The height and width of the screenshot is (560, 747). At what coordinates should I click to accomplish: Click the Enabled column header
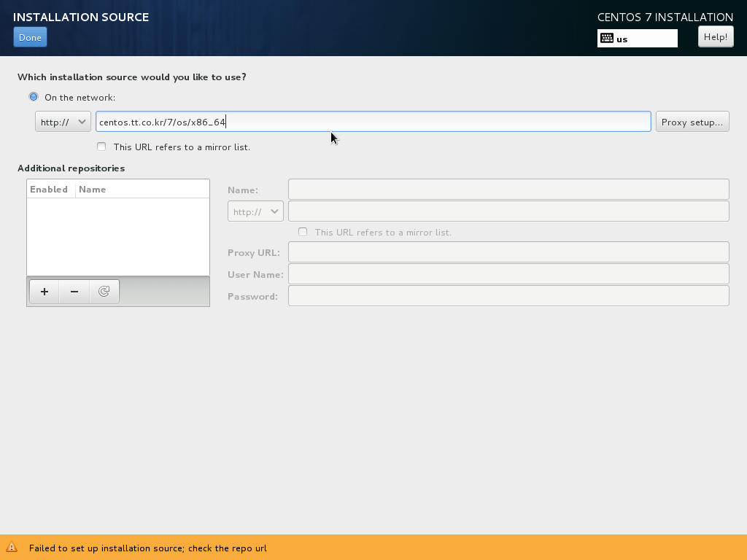(x=51, y=189)
